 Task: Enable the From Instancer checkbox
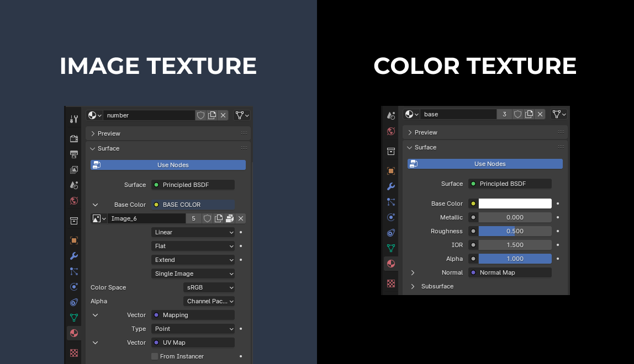(x=155, y=356)
